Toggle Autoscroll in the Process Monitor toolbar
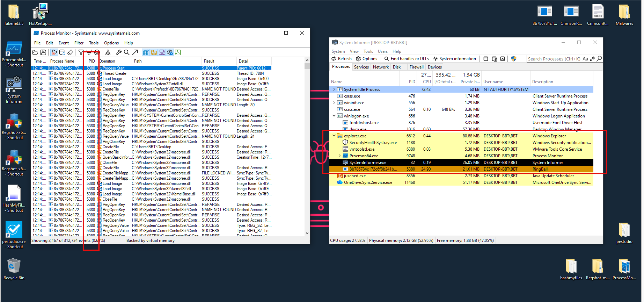The height and width of the screenshot is (302, 644). point(62,52)
